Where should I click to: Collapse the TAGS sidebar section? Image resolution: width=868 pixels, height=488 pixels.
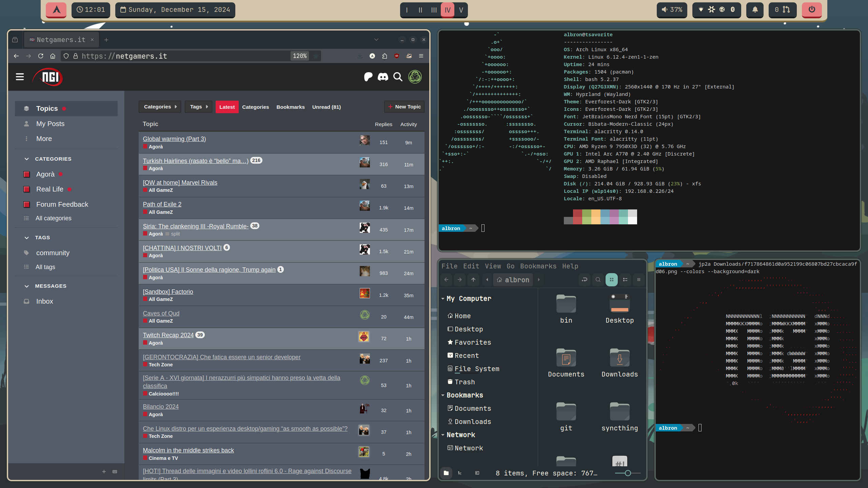click(26, 238)
